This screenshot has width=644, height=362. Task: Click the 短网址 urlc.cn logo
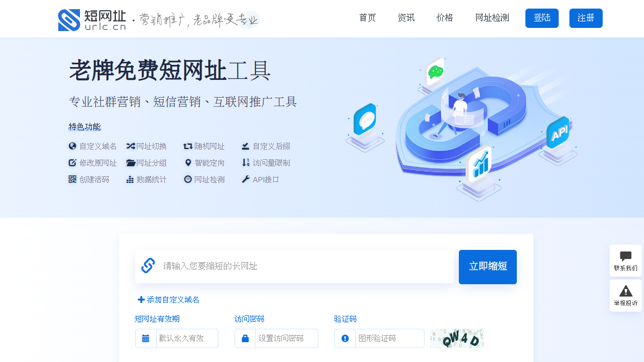(x=92, y=20)
